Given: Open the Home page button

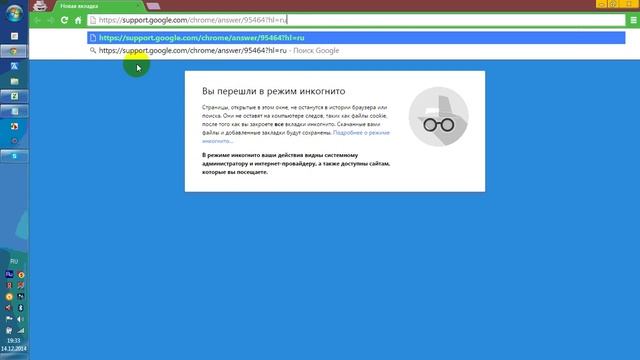Looking at the screenshot, I should coord(78,20).
